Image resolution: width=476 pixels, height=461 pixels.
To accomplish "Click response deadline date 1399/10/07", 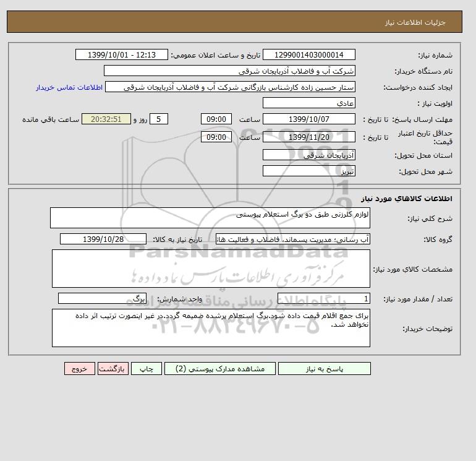I will point(308,119).
